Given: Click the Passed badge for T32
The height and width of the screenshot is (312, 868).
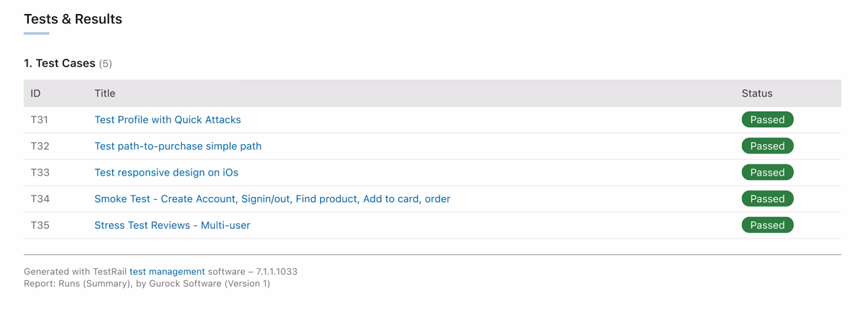Looking at the screenshot, I should point(767,146).
